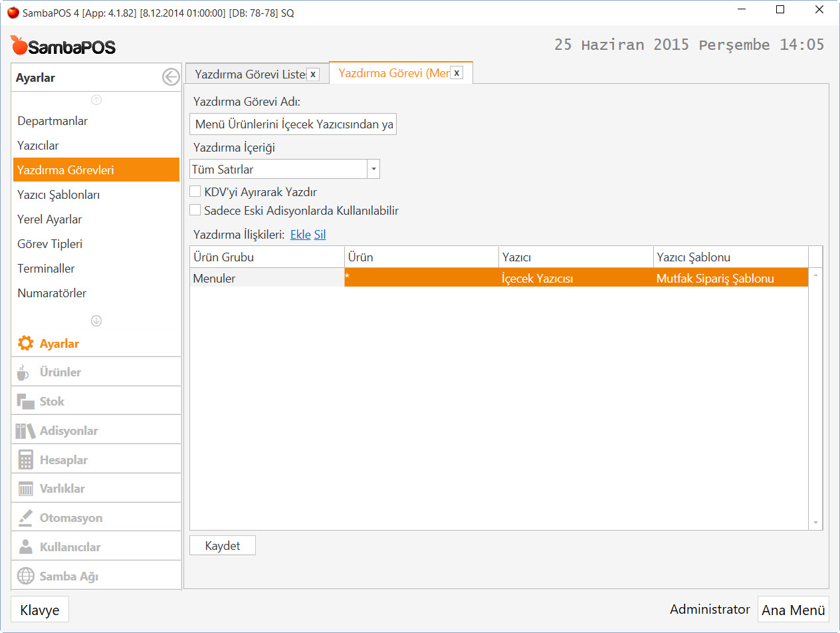
Task: Open Ürünler via the cup icon
Action: (x=23, y=372)
